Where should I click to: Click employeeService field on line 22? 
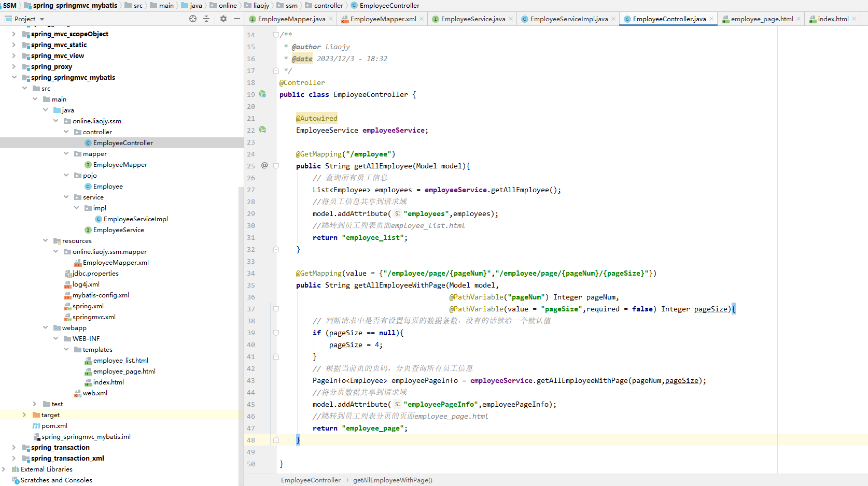[394, 130]
